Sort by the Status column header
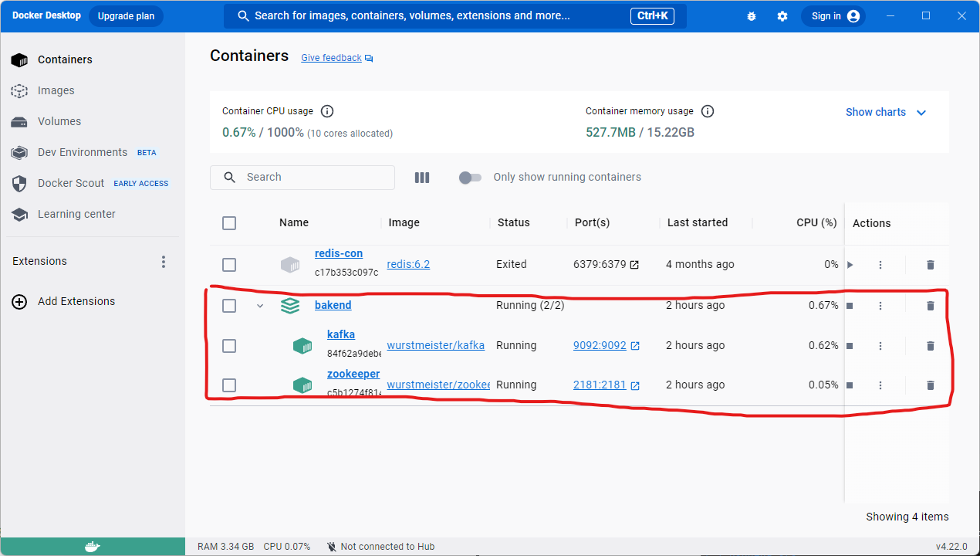This screenshot has height=556, width=980. pyautogui.click(x=514, y=222)
